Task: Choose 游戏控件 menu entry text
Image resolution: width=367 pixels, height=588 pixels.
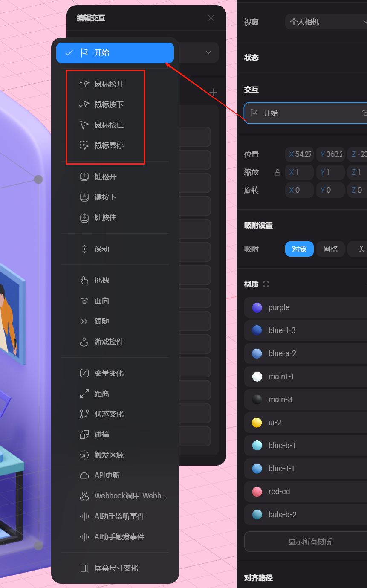Action: coord(109,342)
